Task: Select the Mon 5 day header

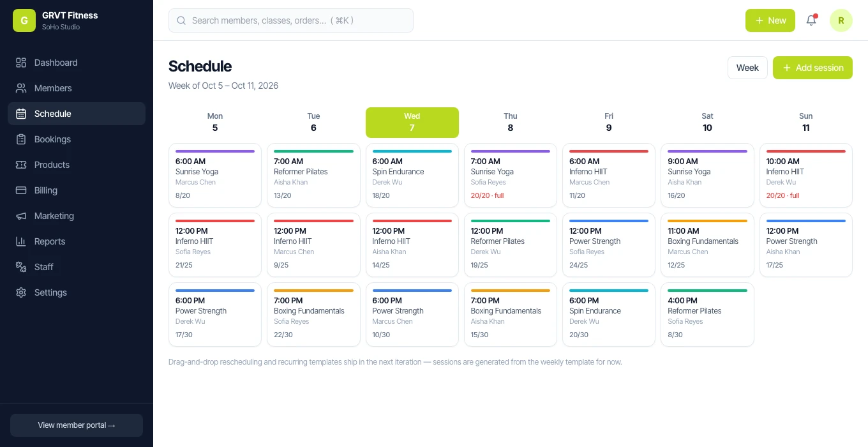Action: 215,123
